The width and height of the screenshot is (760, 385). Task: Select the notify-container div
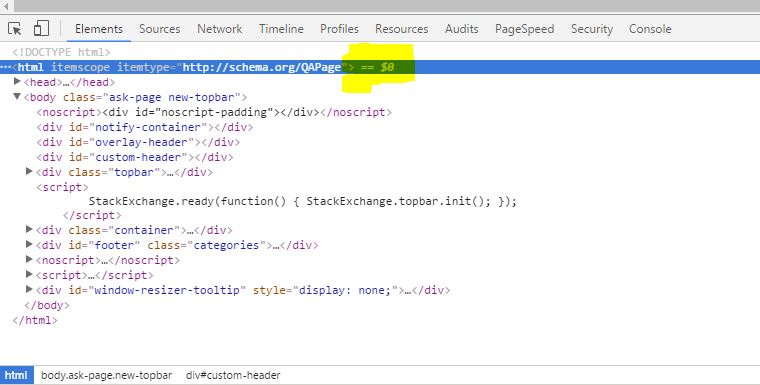coord(144,127)
